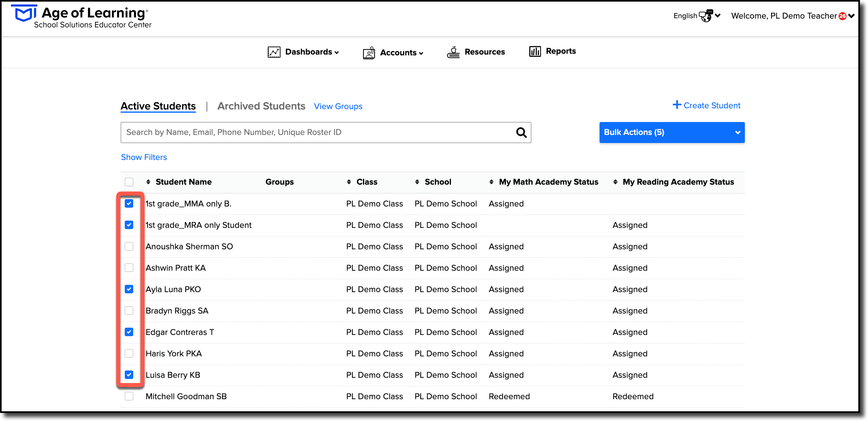Check Mitchell Goodman SB checkbox
868x421 pixels.
coord(129,396)
